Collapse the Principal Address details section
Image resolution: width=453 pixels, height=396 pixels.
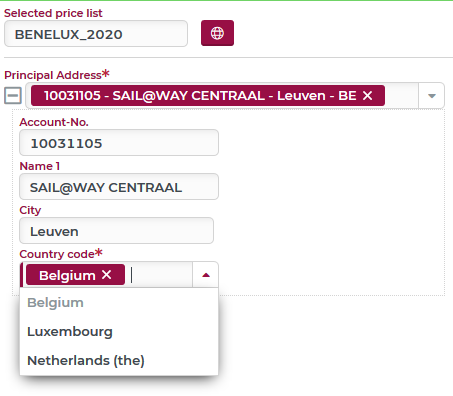pyautogui.click(x=13, y=96)
